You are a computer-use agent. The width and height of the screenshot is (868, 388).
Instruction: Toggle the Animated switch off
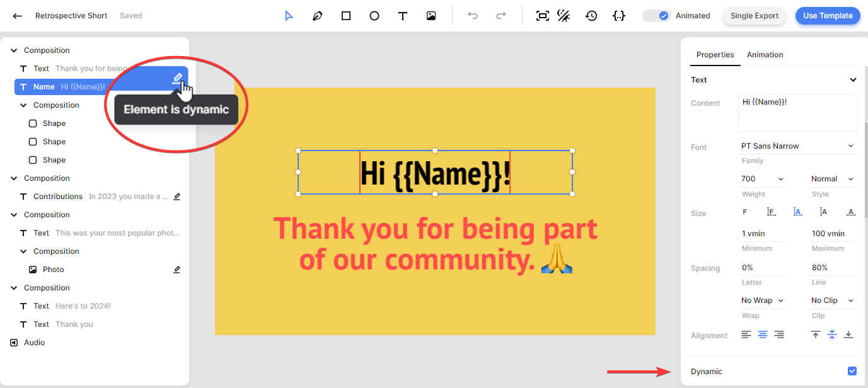(x=657, y=16)
